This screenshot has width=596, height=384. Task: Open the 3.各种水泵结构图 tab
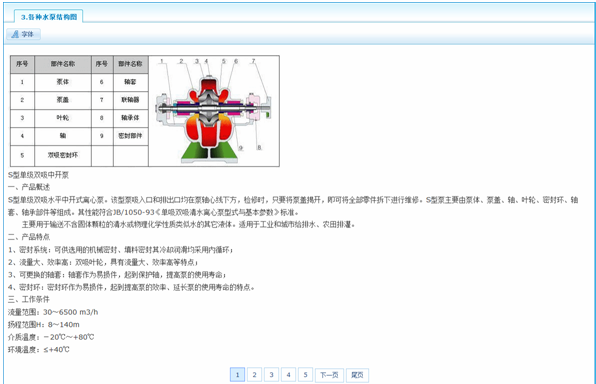coord(49,17)
